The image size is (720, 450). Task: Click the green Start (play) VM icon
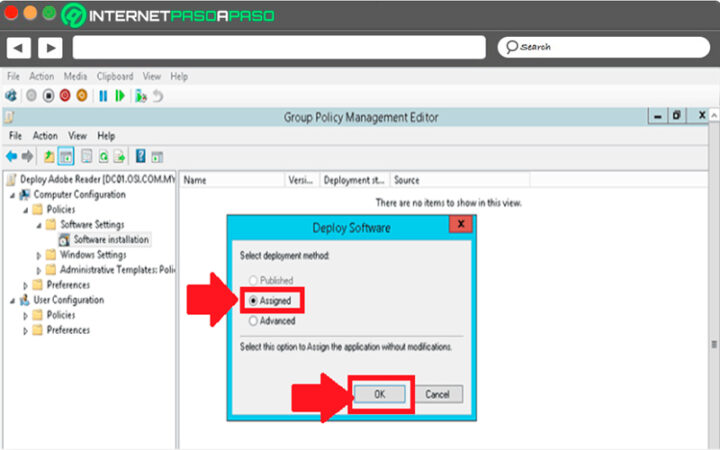(x=120, y=96)
